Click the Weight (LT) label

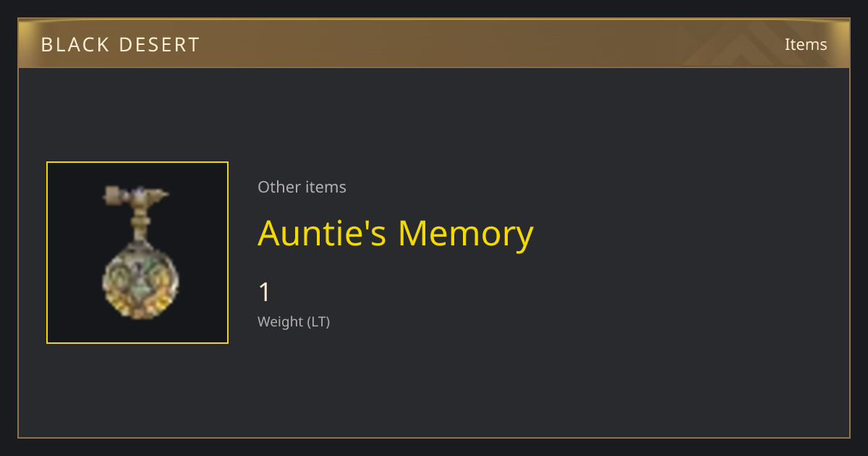[294, 322]
